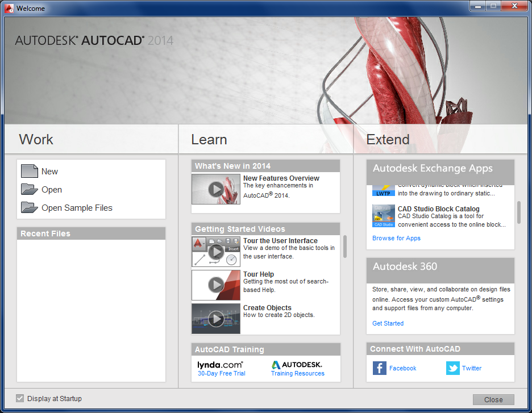
Task: Click the New text label
Action: 49,172
